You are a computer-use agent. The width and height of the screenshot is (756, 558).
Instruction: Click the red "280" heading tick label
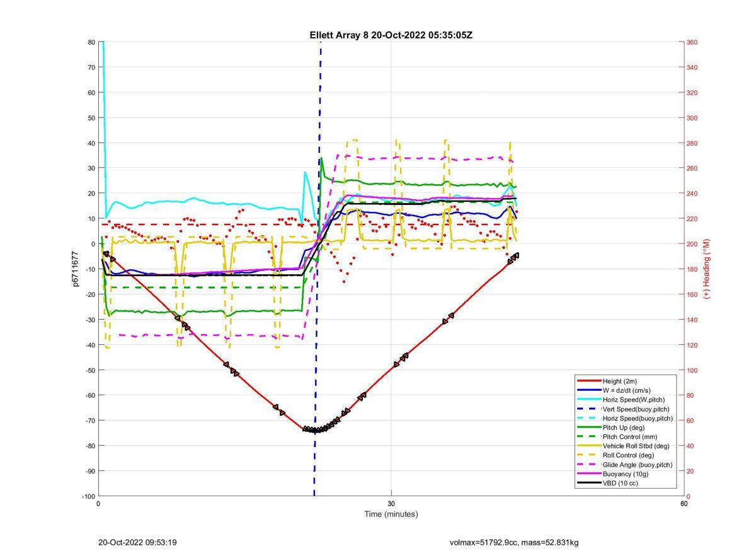(692, 143)
